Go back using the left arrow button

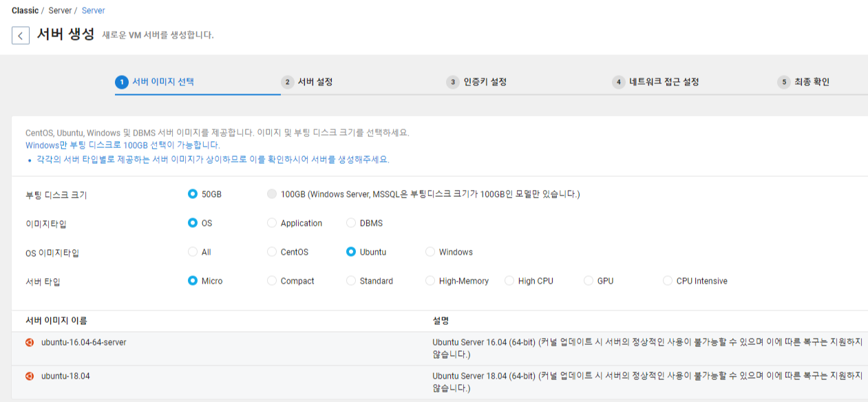coord(21,35)
